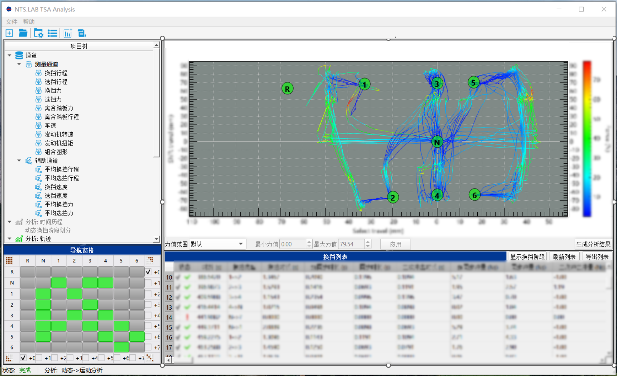Collapse the top database node in the tree
617x376 pixels.
(10, 55)
